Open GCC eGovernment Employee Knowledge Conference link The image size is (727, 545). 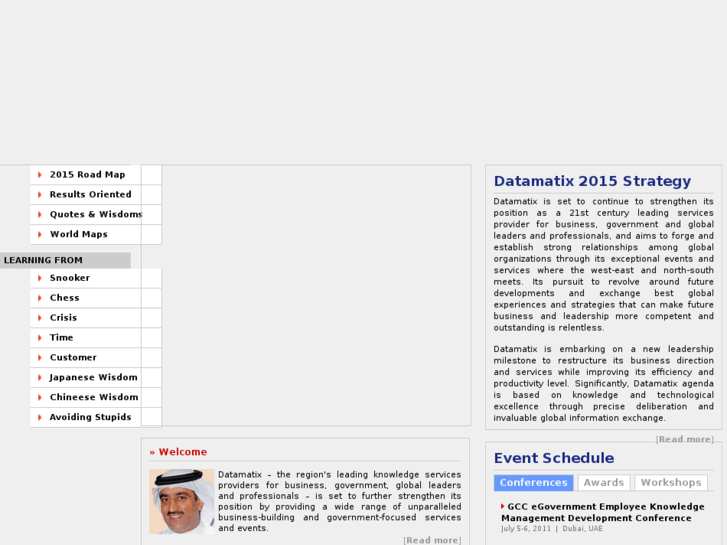click(x=603, y=513)
